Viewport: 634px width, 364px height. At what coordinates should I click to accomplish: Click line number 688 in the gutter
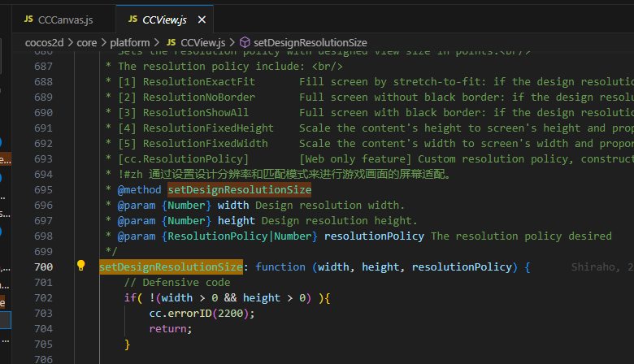tap(43, 81)
